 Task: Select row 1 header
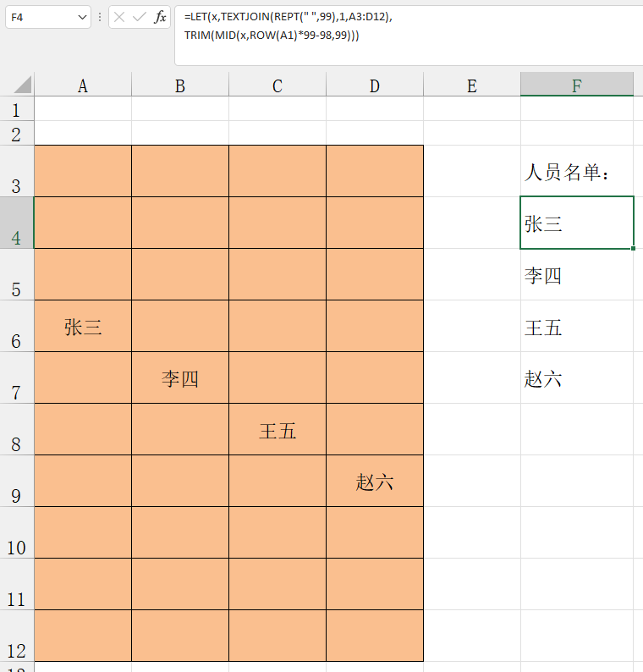[17, 108]
